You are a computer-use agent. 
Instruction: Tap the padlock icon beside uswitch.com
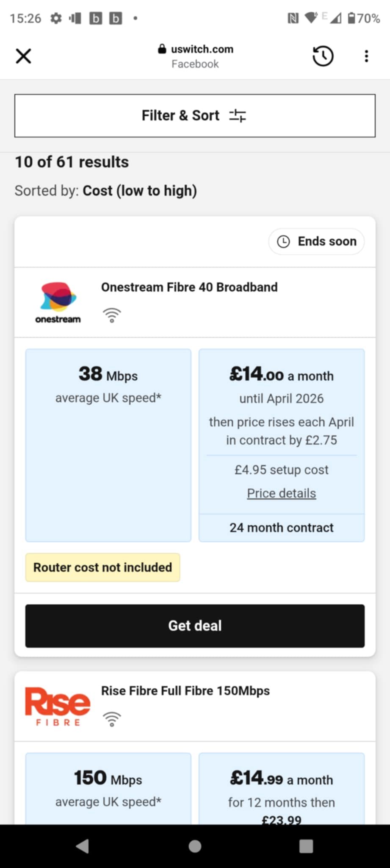(x=162, y=49)
